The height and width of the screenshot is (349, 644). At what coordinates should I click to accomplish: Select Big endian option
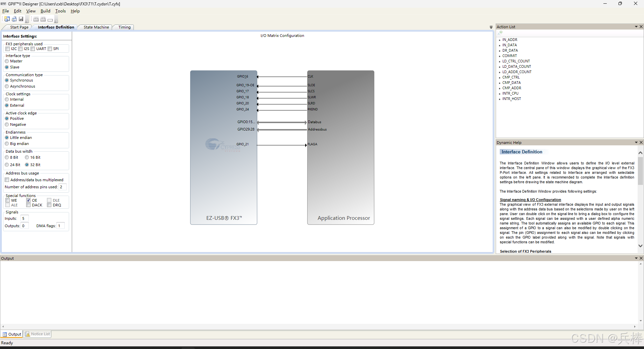(x=7, y=144)
